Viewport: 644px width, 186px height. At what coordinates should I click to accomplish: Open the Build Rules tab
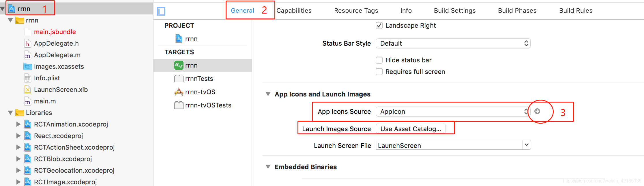[576, 11]
